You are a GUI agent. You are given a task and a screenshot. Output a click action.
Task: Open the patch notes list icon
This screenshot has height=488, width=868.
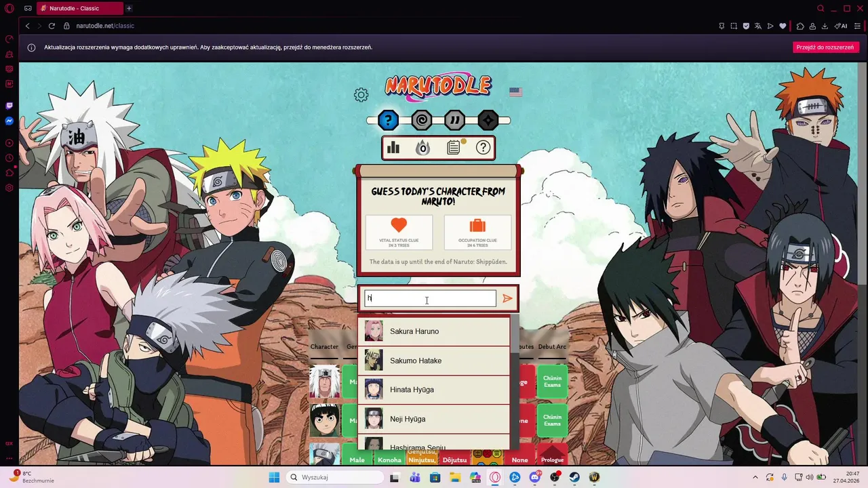pos(454,147)
